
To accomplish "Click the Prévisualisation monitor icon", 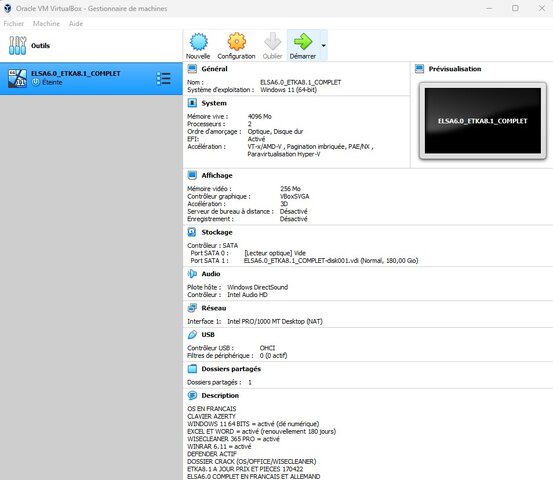I will pos(420,69).
